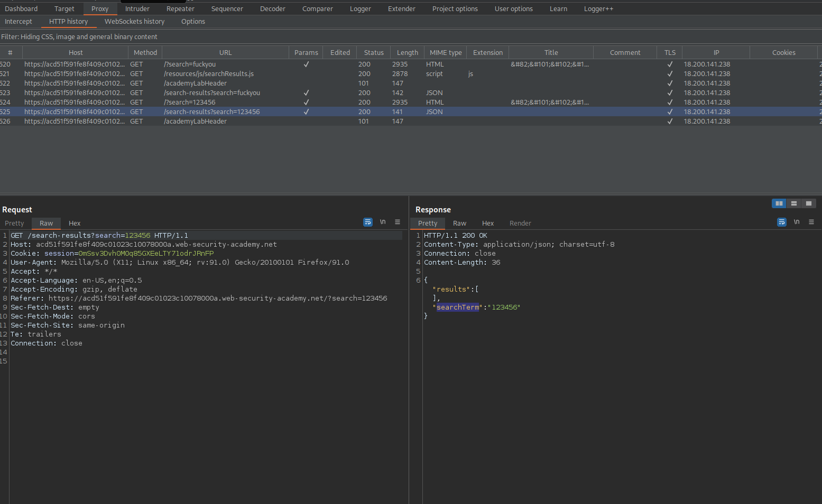Screen dimensions: 822x504
Task: Switch to the Extender tab
Action: (402, 9)
